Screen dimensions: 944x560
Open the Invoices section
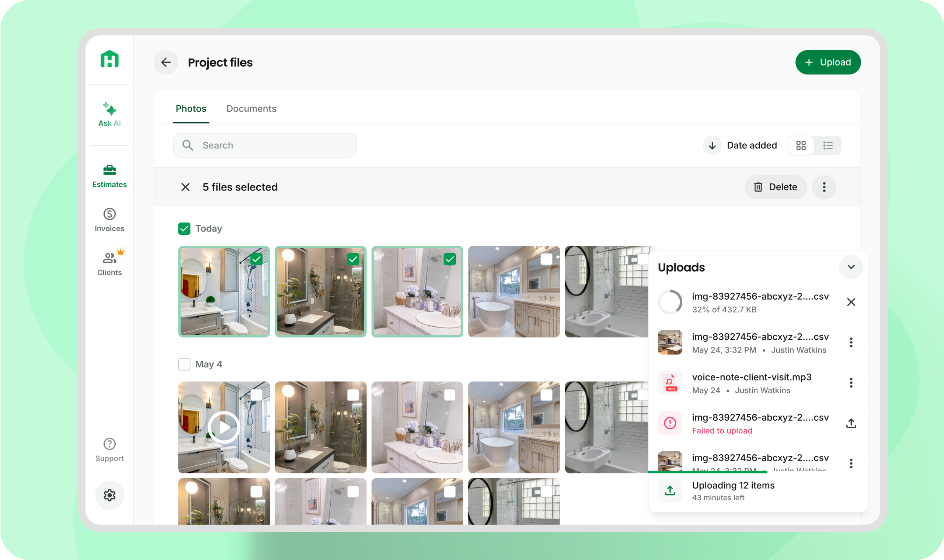click(x=109, y=220)
